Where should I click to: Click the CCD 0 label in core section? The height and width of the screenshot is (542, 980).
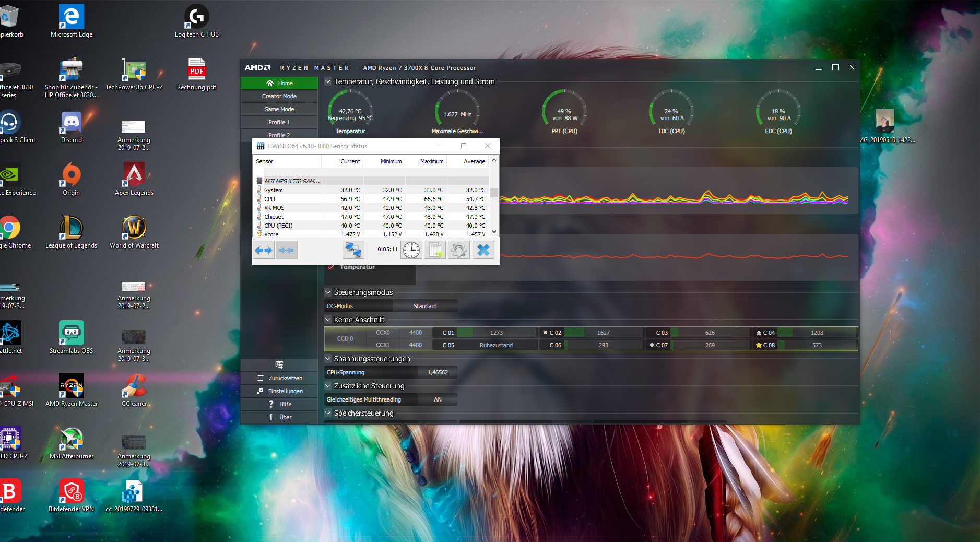(345, 339)
